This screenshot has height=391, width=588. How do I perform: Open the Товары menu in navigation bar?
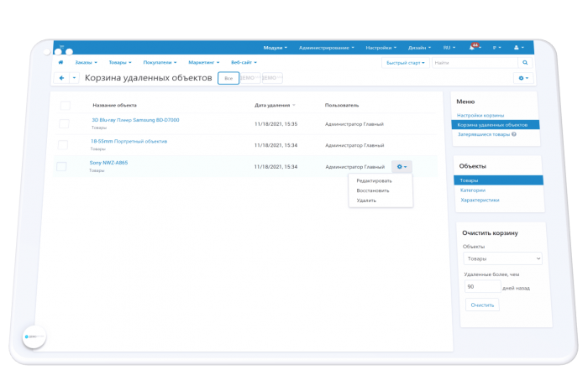[120, 63]
